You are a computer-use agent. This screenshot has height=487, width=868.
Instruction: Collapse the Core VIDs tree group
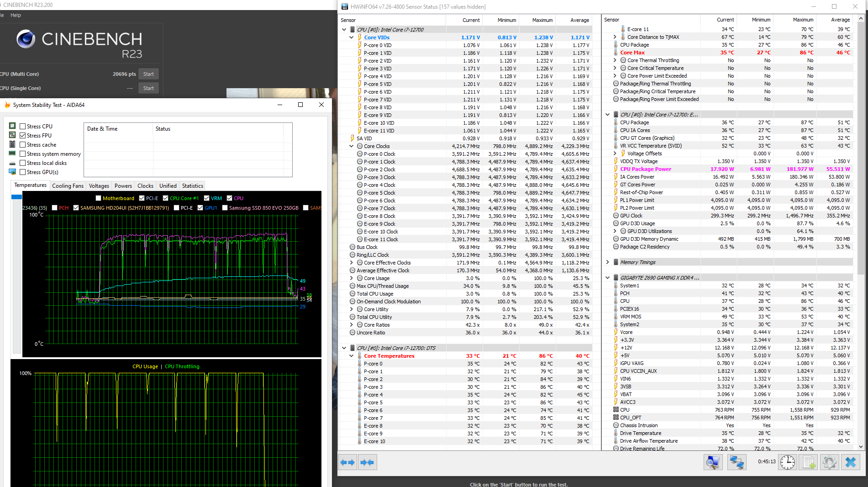point(351,37)
